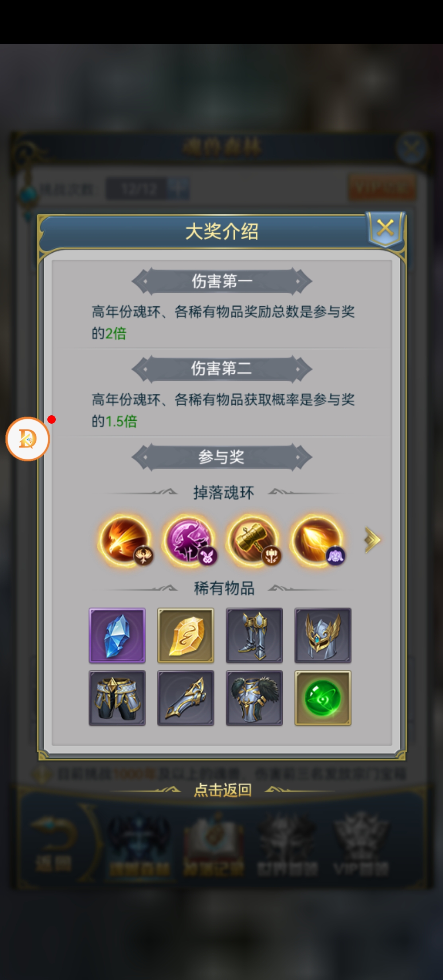Tap the golden hammer soul ring
The width and height of the screenshot is (443, 980).
(x=254, y=541)
